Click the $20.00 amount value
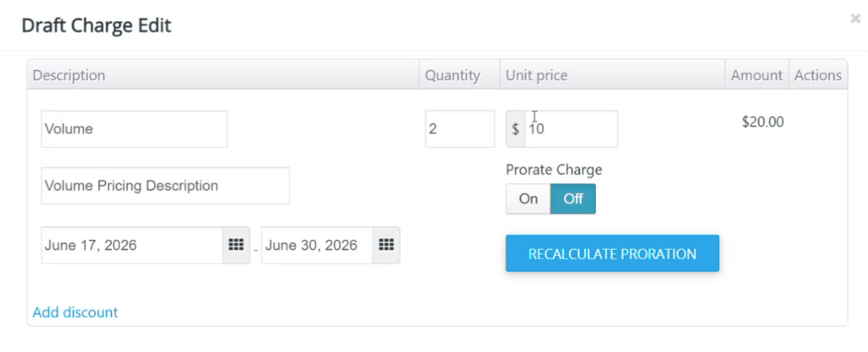Image resolution: width=868 pixels, height=352 pixels. [x=763, y=122]
